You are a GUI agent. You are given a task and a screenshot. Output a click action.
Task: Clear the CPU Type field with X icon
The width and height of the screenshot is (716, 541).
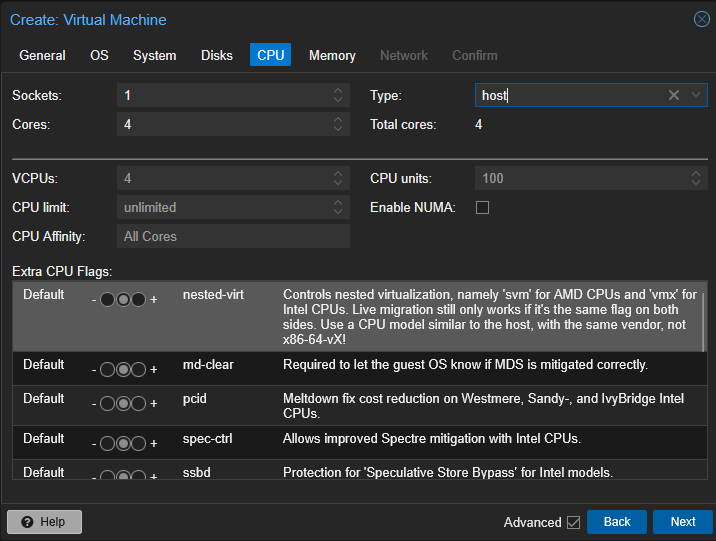[674, 95]
